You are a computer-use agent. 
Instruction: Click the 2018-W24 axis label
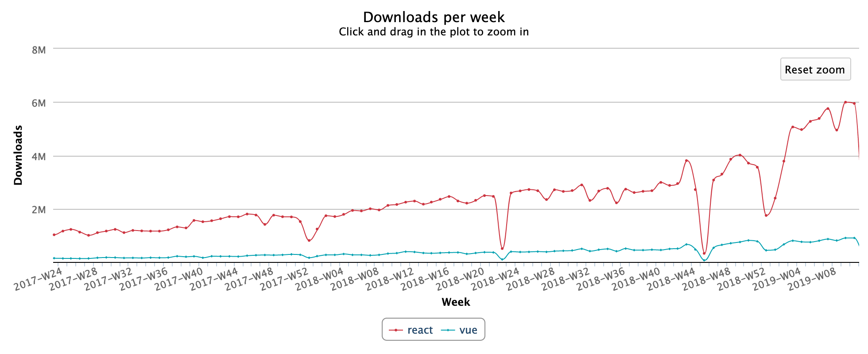[x=495, y=279]
